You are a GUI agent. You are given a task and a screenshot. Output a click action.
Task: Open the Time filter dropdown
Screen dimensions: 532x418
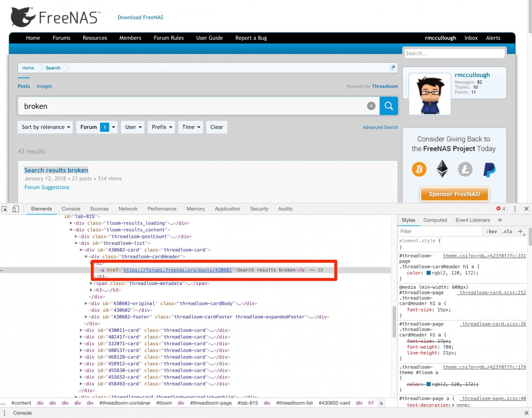(191, 127)
